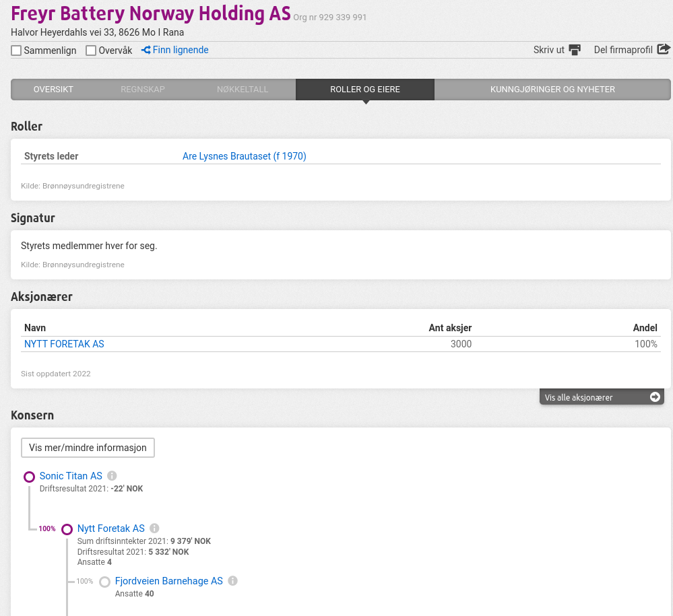Viewport: 673px width, 616px height.
Task: Open the Oversikt tab
Action: pyautogui.click(x=53, y=90)
